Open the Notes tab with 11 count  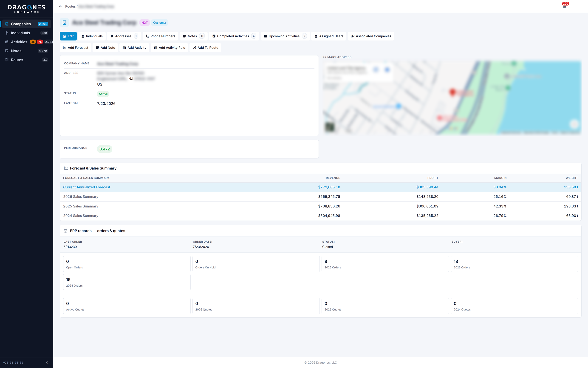pyautogui.click(x=194, y=36)
